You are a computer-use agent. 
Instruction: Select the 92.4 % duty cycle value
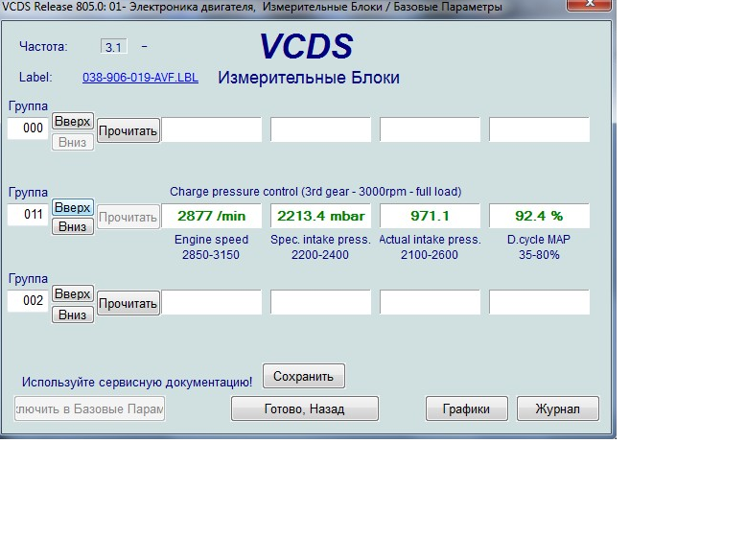coord(539,216)
